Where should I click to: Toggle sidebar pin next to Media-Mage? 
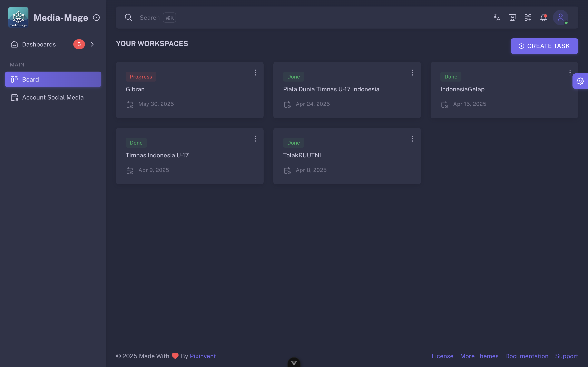click(x=96, y=18)
